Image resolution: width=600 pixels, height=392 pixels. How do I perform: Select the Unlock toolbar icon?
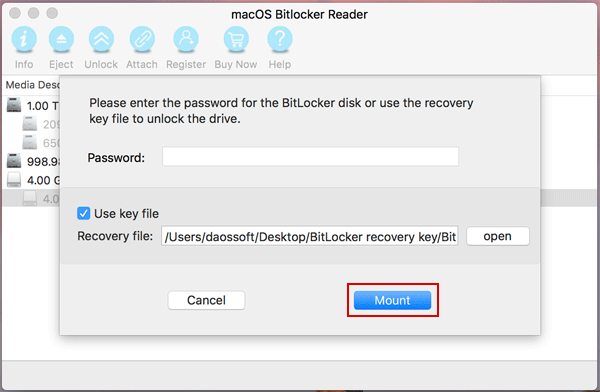click(x=101, y=39)
